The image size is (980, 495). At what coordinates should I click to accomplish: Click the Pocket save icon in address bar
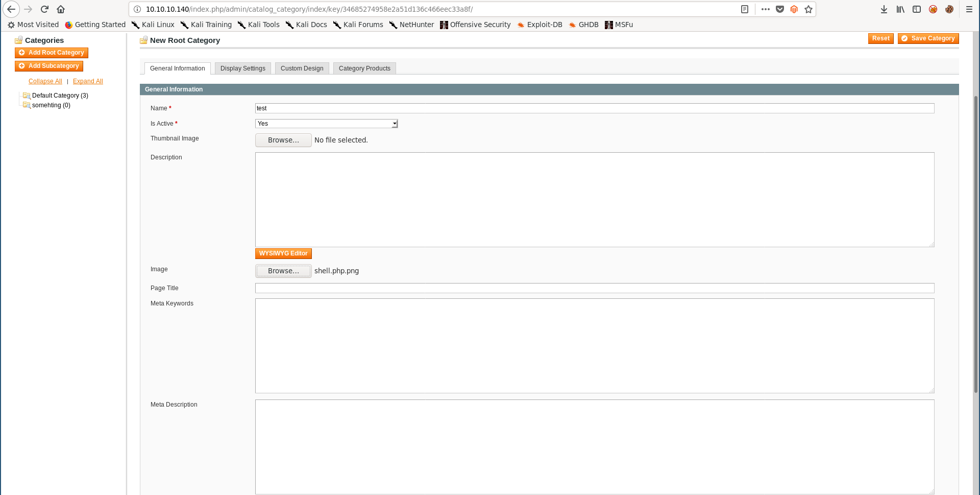coord(779,9)
